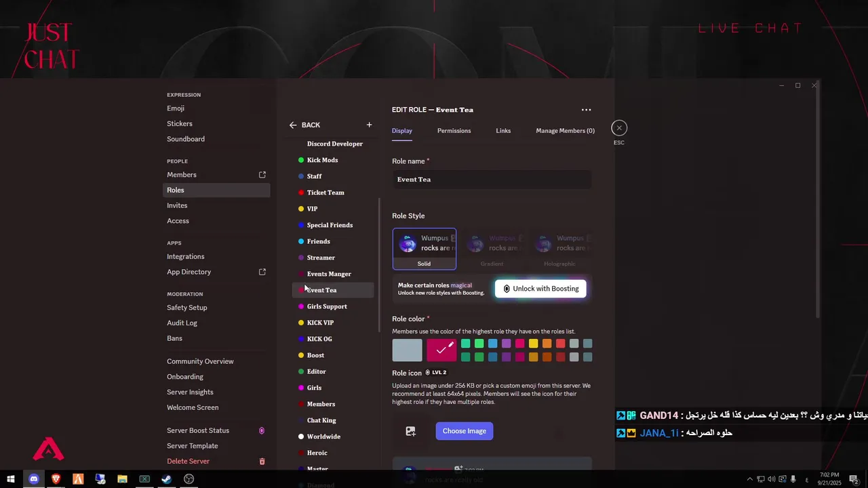Select the Worldwide role
The image size is (868, 488).
pyautogui.click(x=333, y=436)
